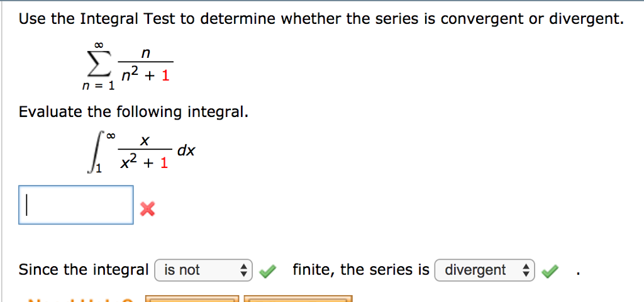This screenshot has width=644, height=302.
Task: Click the green checkmark after "divergent"
Action: click(x=550, y=271)
